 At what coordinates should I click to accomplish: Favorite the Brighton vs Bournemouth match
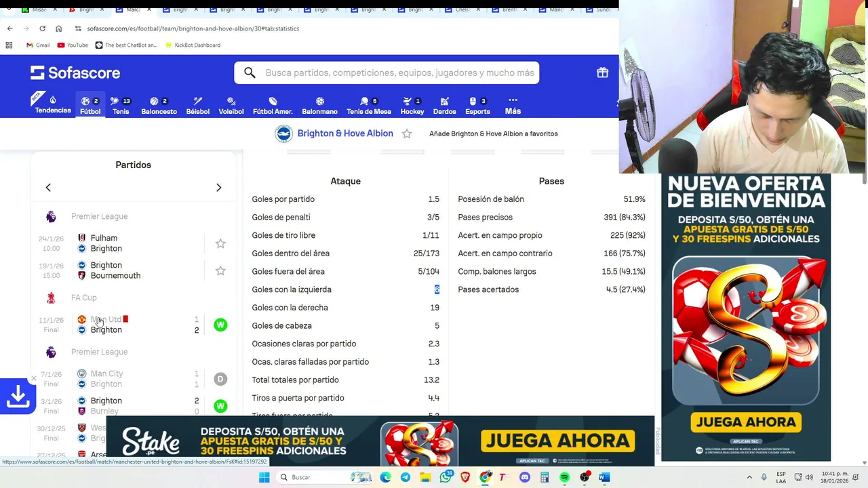pos(220,270)
